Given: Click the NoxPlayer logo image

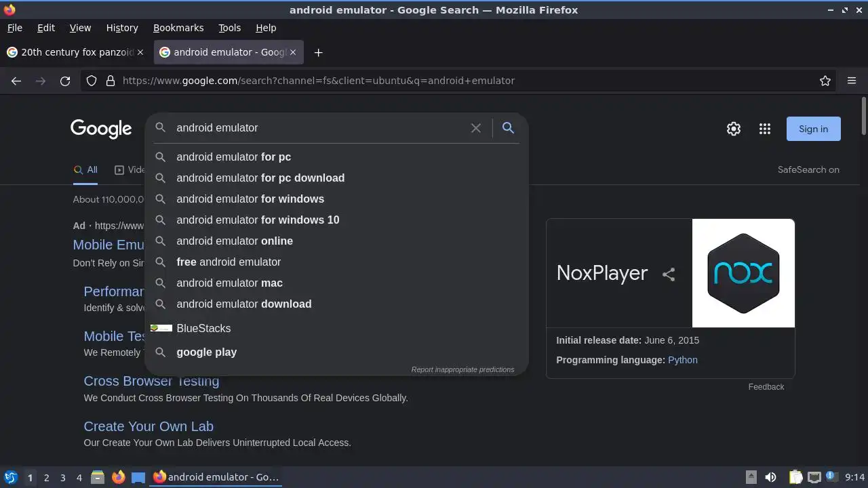Looking at the screenshot, I should [x=743, y=273].
